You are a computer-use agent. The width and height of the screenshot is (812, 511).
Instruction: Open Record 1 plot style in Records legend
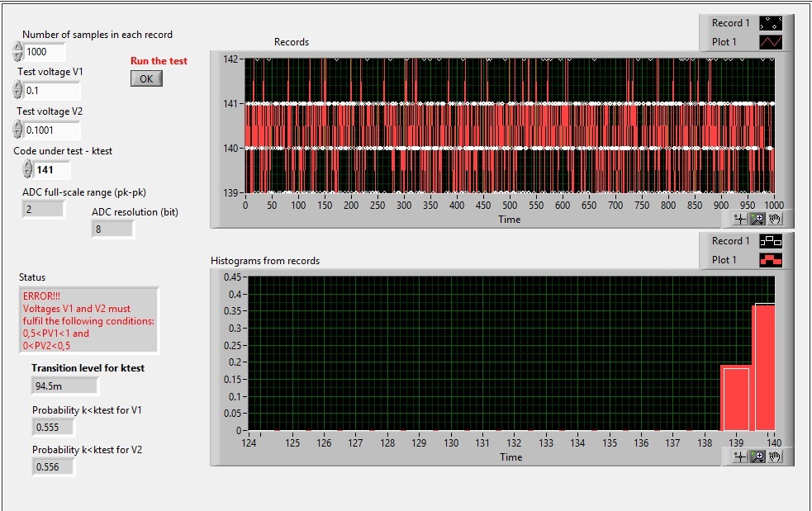click(771, 23)
